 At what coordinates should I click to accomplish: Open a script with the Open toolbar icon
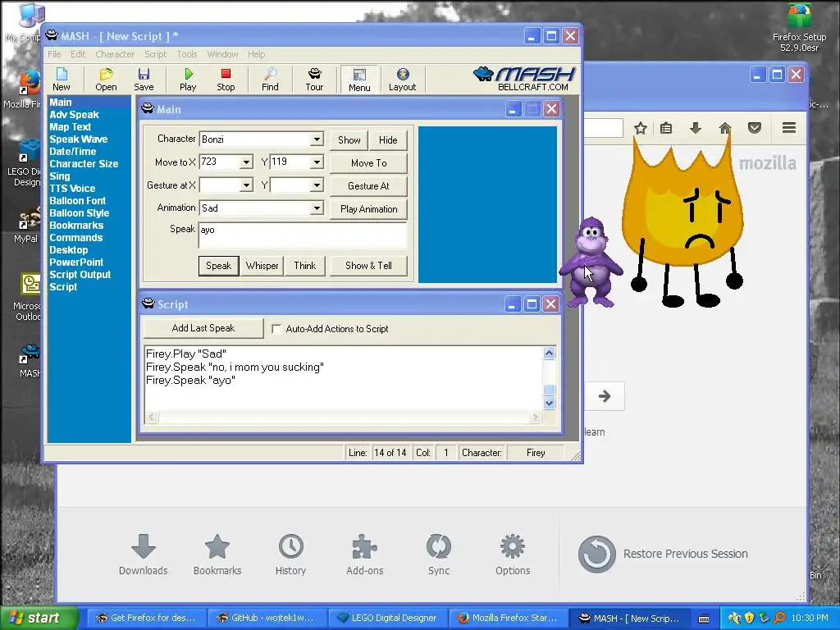(x=106, y=80)
